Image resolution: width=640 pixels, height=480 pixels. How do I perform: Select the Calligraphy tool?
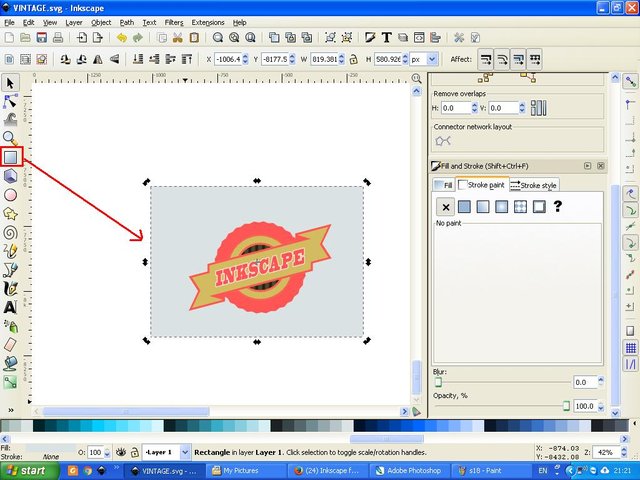tap(10, 289)
